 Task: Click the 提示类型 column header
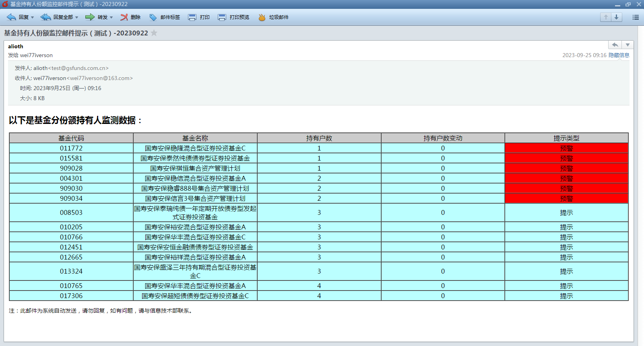(566, 138)
